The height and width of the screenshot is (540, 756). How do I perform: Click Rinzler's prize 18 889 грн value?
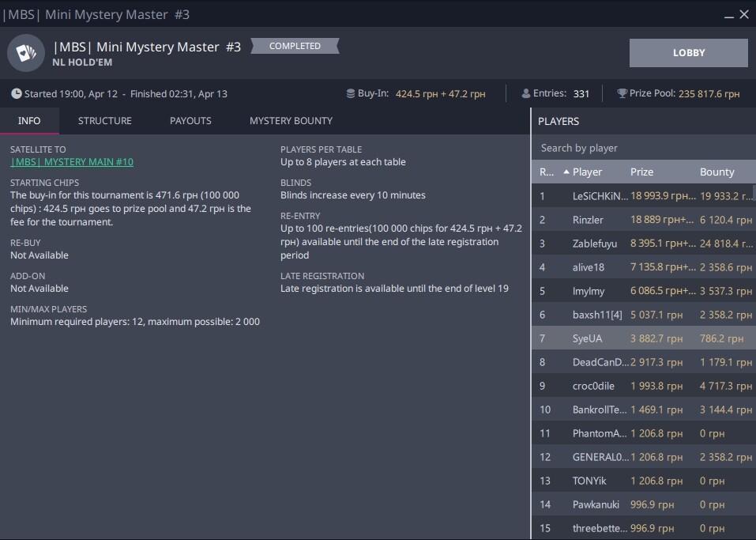click(x=663, y=220)
